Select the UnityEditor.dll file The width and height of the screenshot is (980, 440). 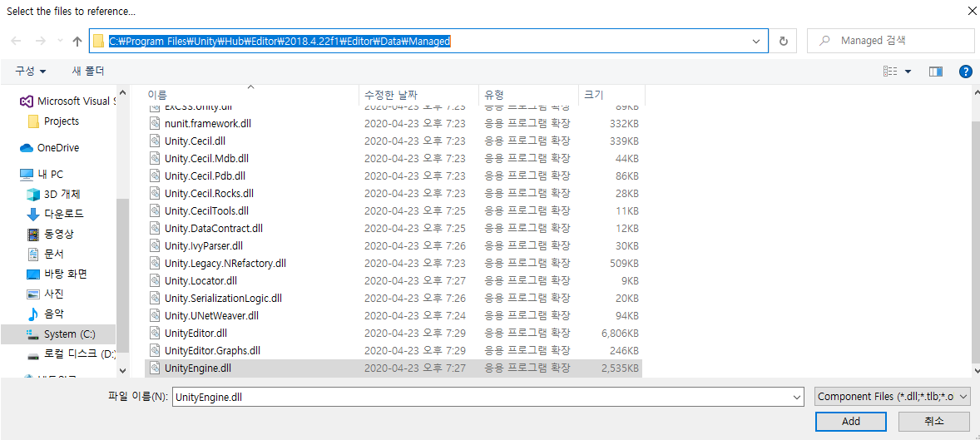coord(393,334)
